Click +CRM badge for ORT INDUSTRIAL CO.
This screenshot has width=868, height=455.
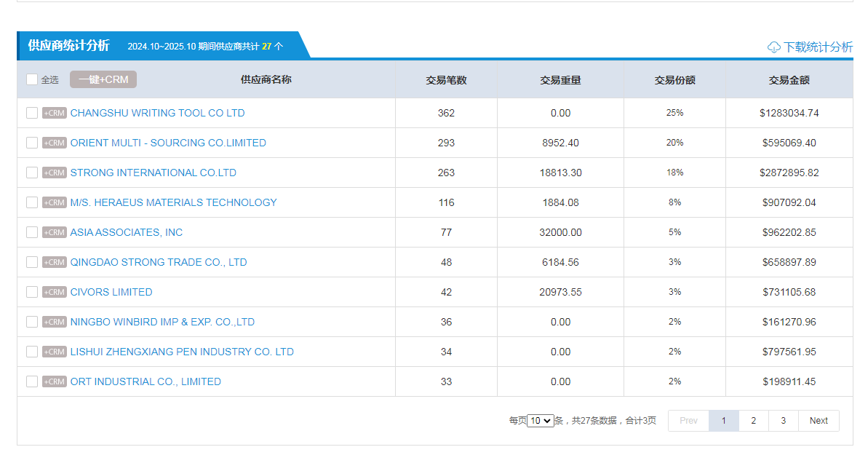tap(55, 381)
